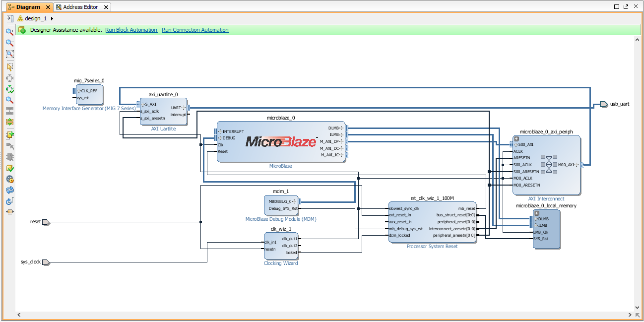Screen dimensions: 644x322
Task: Close the Address Editor tab
Action: pyautogui.click(x=106, y=7)
